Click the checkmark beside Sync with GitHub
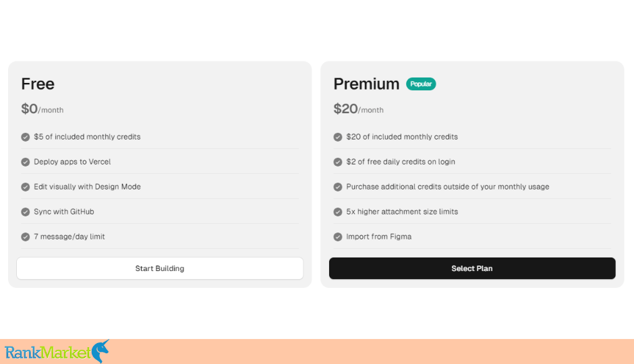This screenshot has height=364, width=634. tap(26, 212)
